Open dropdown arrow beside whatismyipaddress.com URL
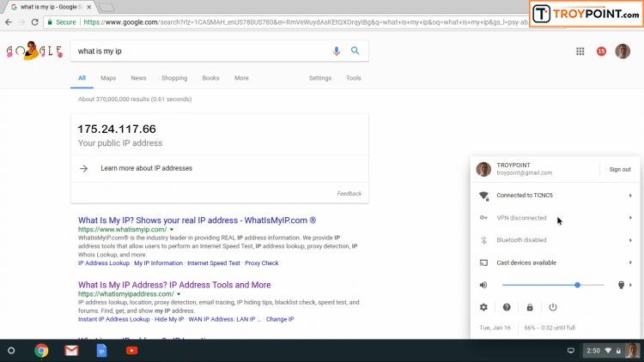 (x=179, y=294)
